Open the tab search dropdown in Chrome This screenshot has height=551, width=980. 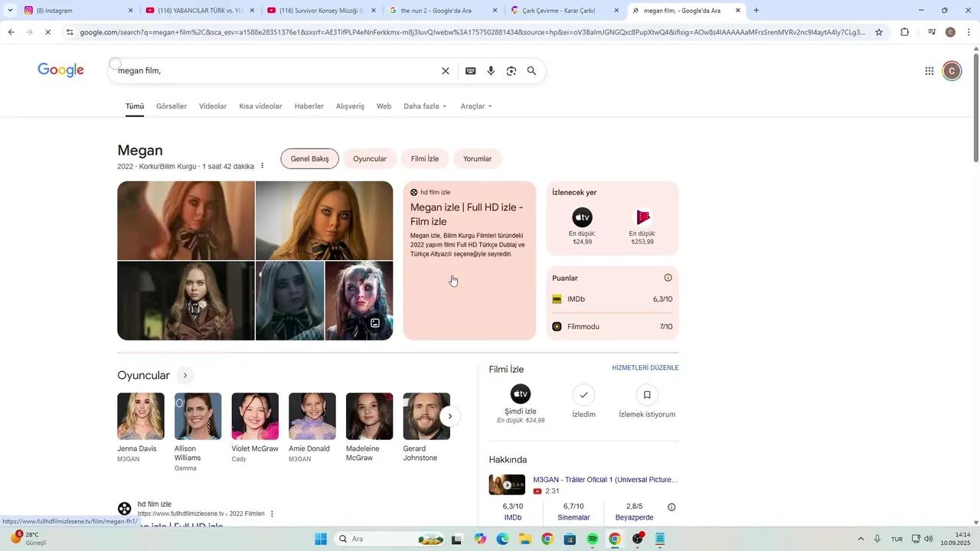coord(10,11)
